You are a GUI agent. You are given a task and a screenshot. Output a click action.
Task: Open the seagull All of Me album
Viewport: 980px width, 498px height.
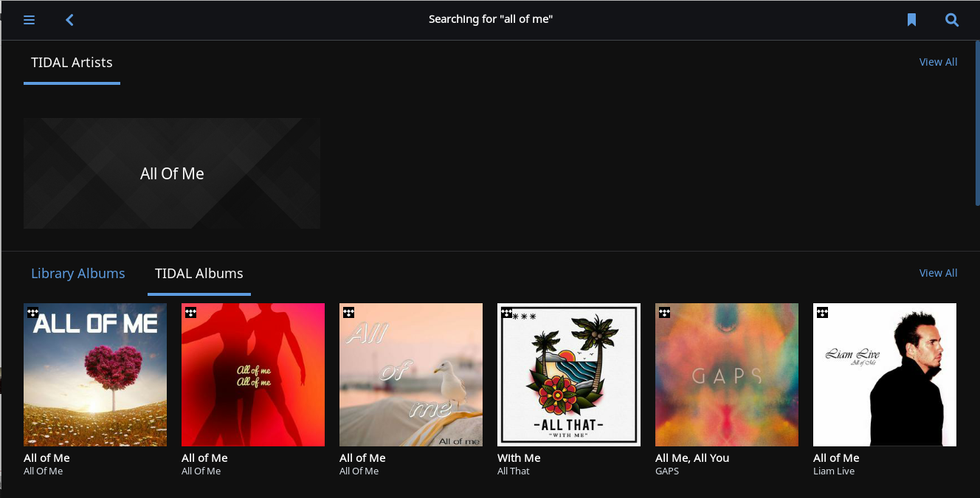click(411, 375)
